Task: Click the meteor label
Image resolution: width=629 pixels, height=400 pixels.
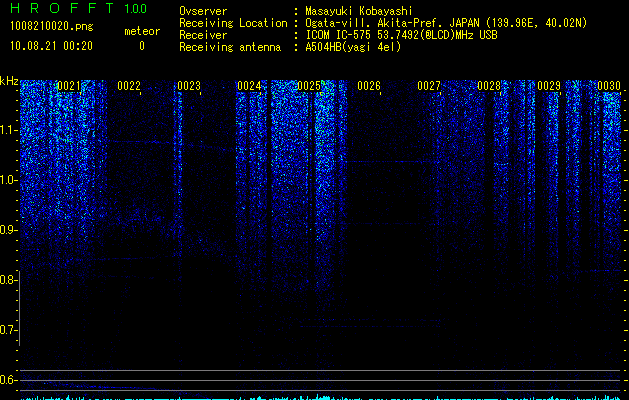Action: coord(142,31)
